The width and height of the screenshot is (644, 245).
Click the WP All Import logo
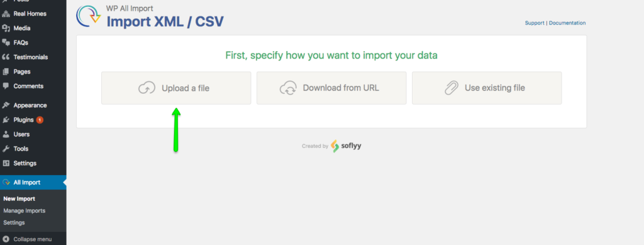pos(88,16)
